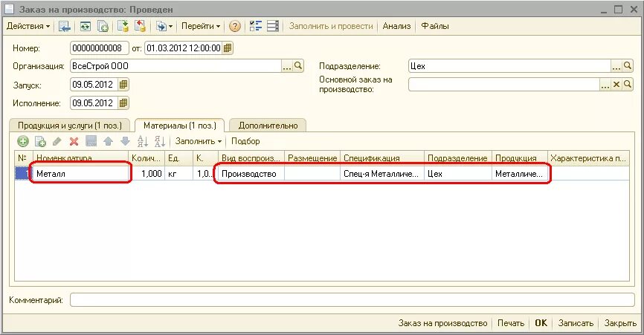This screenshot has height=335, width=644.
Task: Click the create-based-on icon
Action: click(161, 26)
